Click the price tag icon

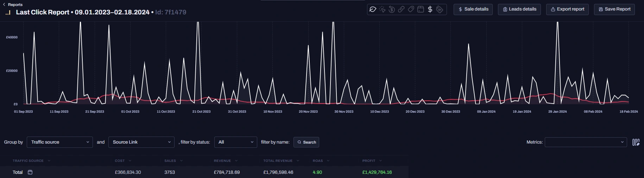pos(411,9)
